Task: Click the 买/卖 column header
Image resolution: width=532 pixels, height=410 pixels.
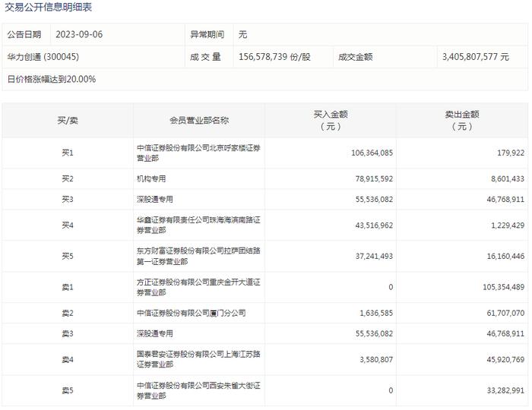Action: click(x=68, y=120)
